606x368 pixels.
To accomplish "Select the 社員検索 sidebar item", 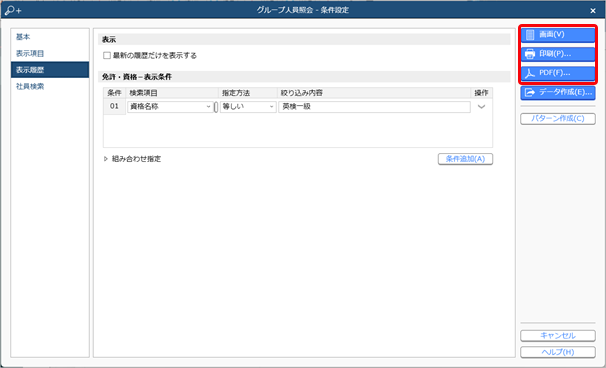I will 50,87.
